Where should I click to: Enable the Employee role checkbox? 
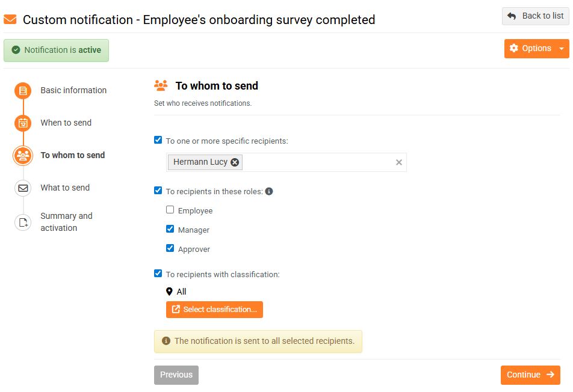coord(170,210)
